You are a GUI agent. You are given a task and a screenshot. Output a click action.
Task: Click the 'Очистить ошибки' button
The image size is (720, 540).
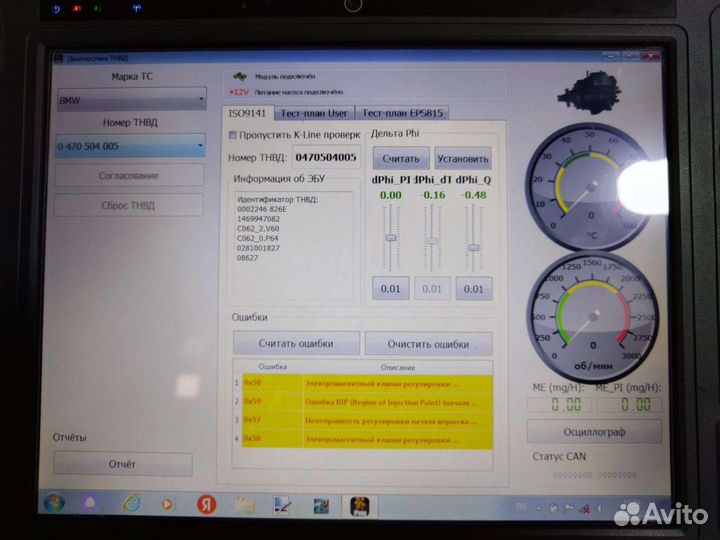(428, 343)
